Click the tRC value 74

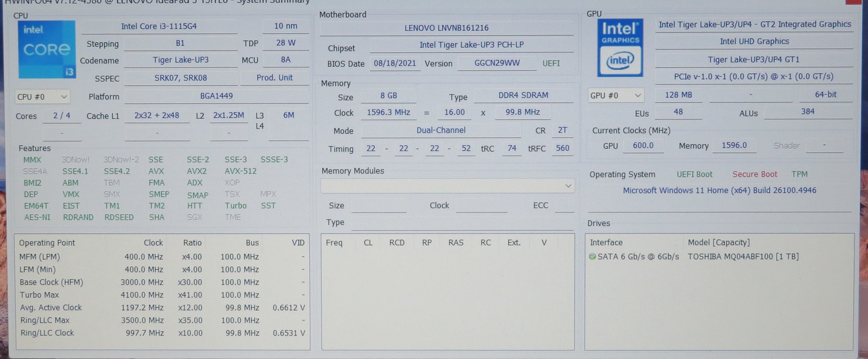point(512,148)
